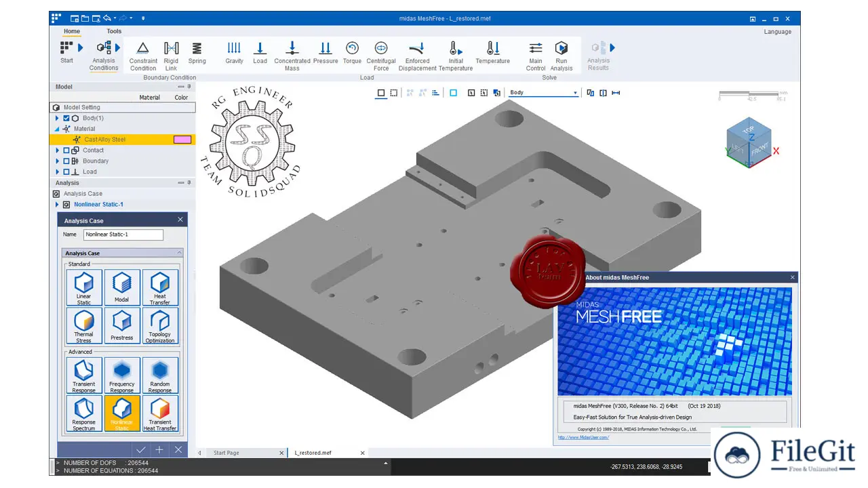Open the Undo history dropdown arrow

point(115,18)
